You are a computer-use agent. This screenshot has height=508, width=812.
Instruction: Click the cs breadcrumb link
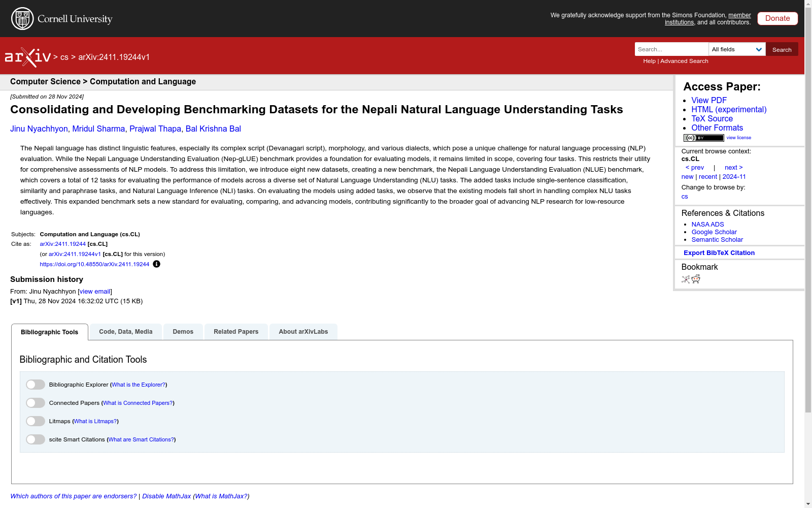(x=64, y=57)
